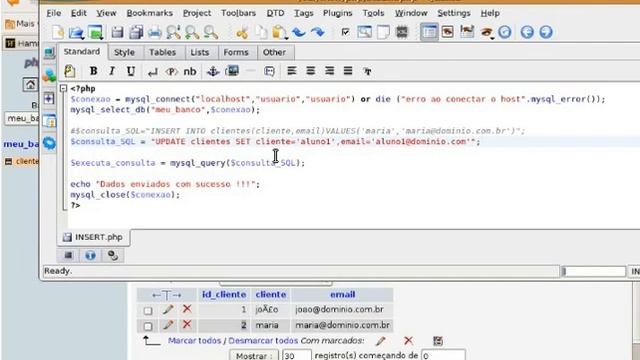Select the INSERT.php document tab
The width and height of the screenshot is (640, 360).
[x=93, y=237]
